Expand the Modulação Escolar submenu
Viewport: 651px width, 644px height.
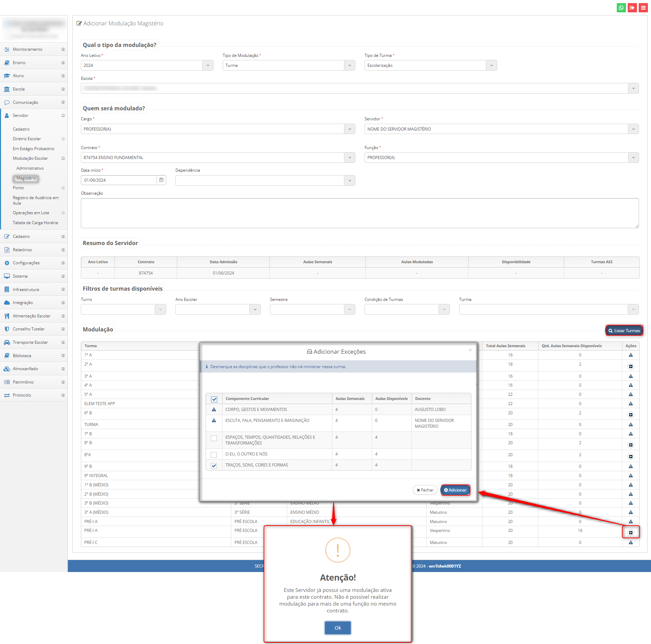(x=30, y=158)
